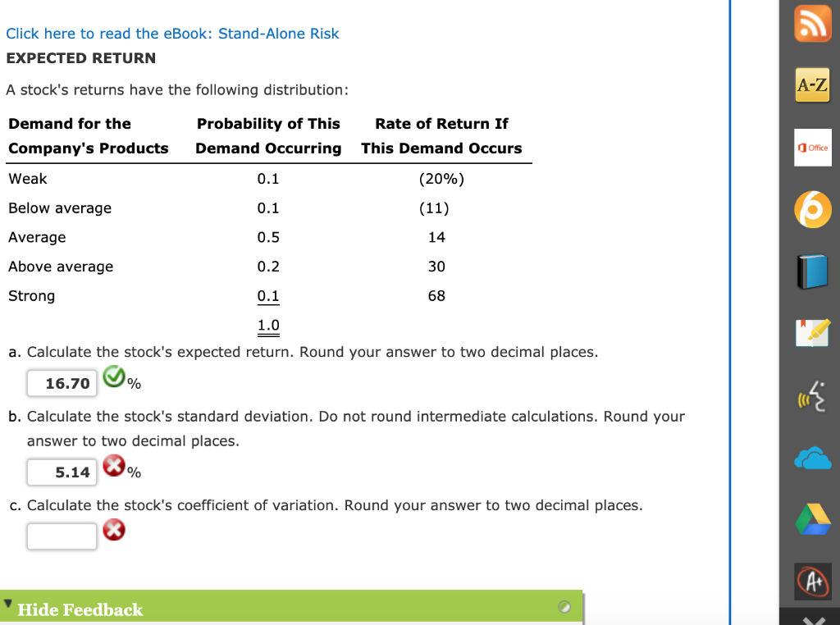Click the red X beside part c answer box
This screenshot has width=840, height=625.
tap(115, 531)
